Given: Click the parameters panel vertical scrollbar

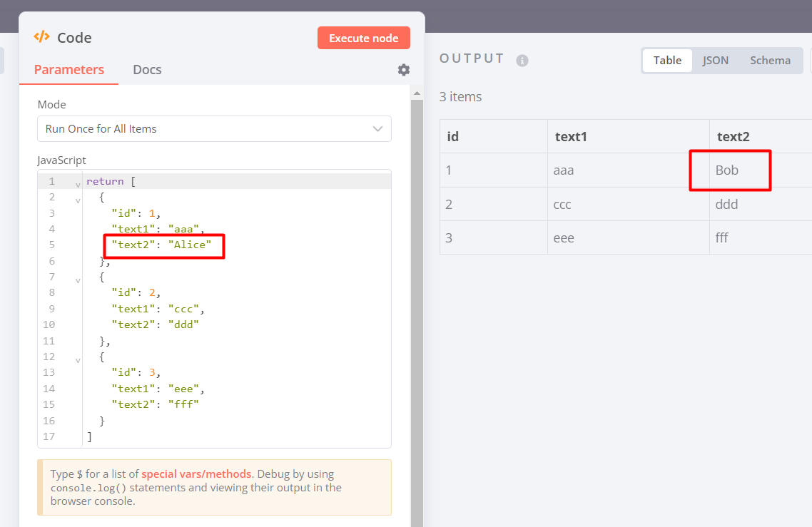Looking at the screenshot, I should click(x=417, y=285).
